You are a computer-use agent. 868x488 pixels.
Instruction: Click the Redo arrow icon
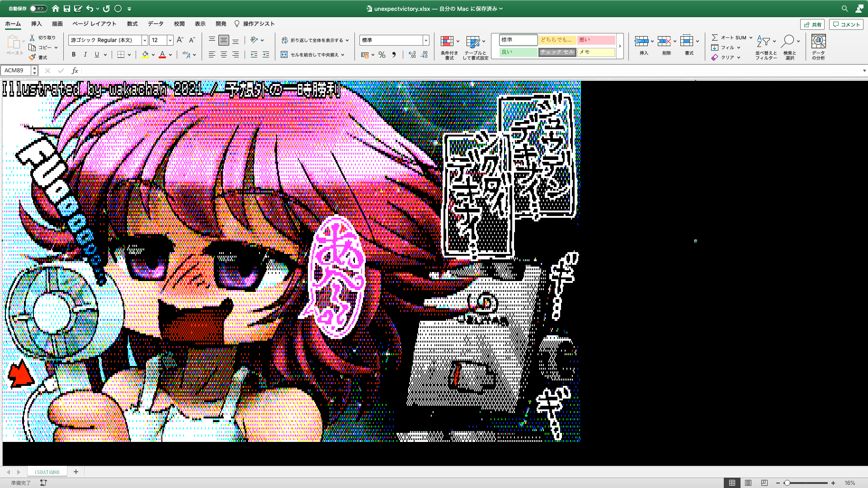coord(106,9)
